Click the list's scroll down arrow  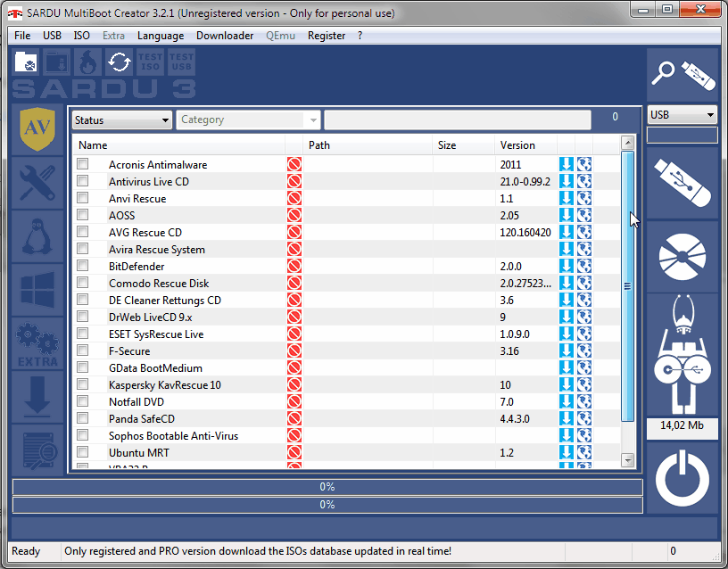point(628,460)
